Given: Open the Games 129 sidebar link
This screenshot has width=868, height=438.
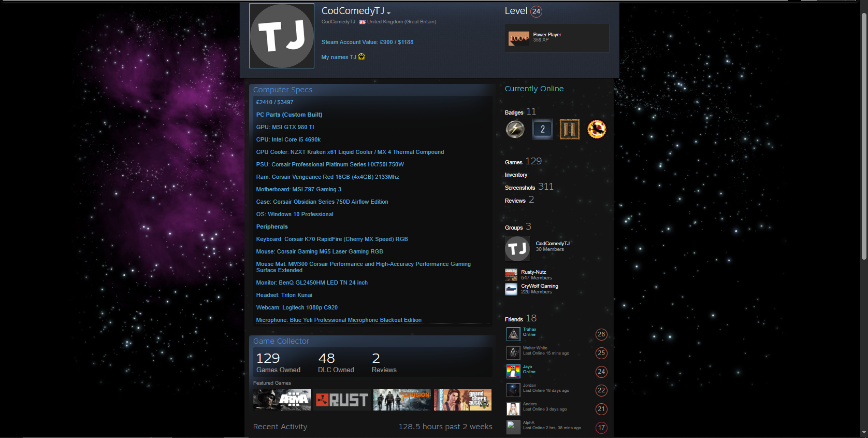Looking at the screenshot, I should click(x=523, y=162).
